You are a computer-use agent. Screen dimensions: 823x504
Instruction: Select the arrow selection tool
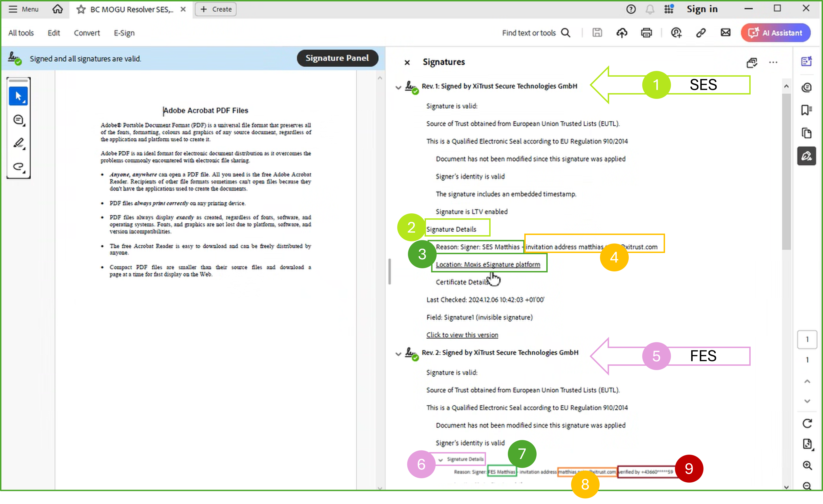coord(18,96)
